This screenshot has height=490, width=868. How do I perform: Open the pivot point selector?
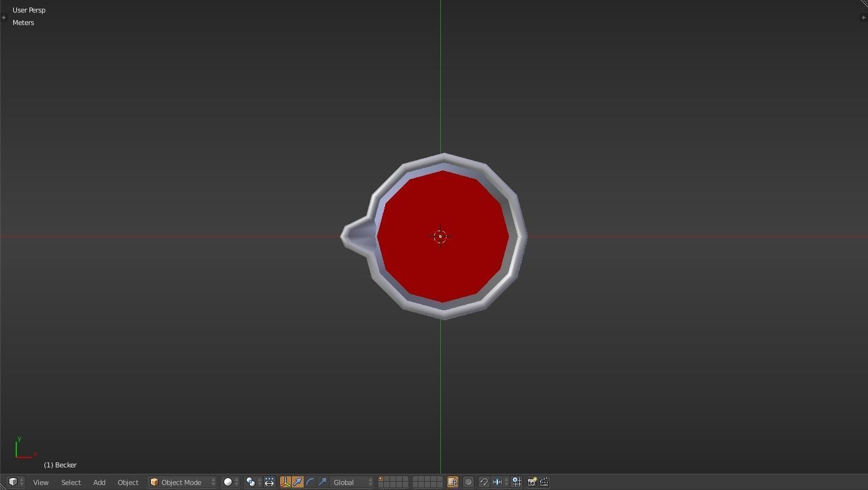click(x=253, y=482)
